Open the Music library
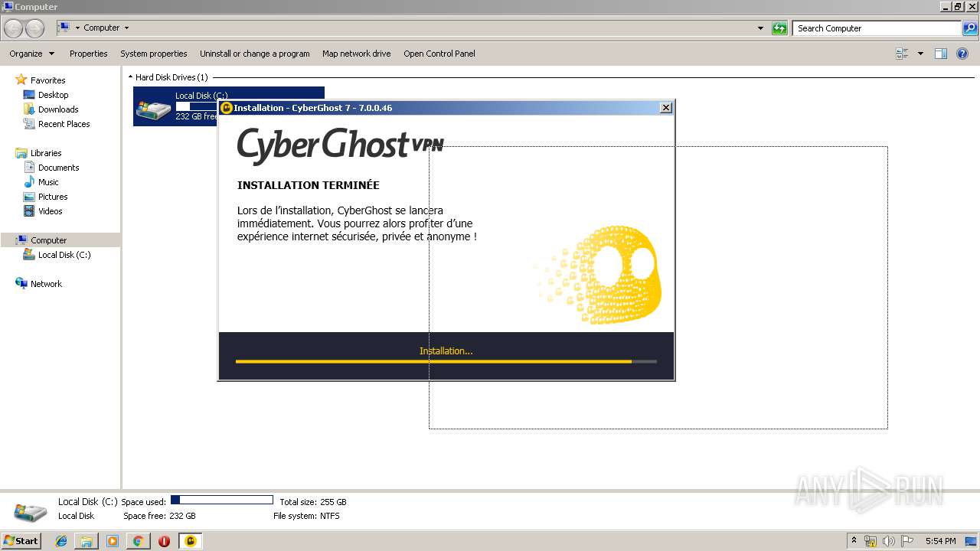This screenshot has height=551, width=980. tap(48, 182)
